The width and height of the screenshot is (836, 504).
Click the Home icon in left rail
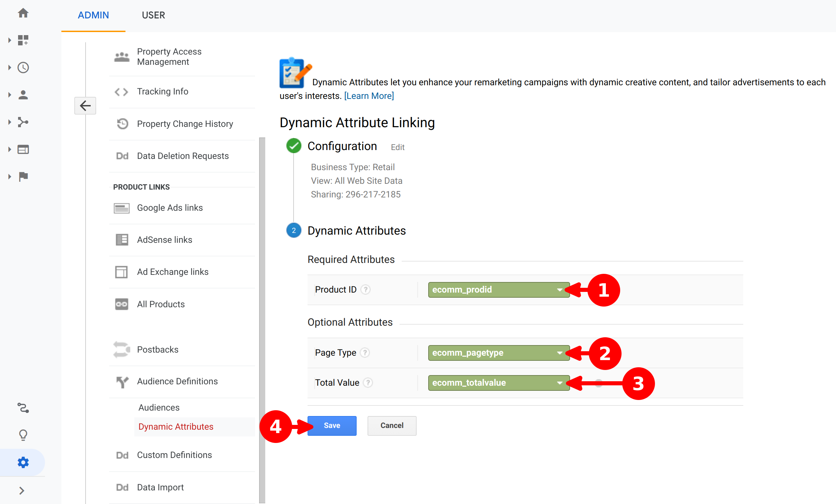pyautogui.click(x=23, y=13)
